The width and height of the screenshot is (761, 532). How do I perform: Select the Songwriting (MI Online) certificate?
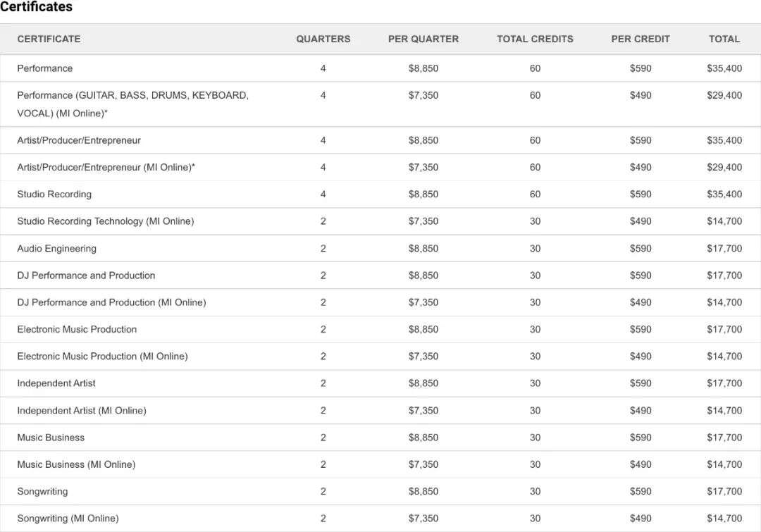pos(68,519)
